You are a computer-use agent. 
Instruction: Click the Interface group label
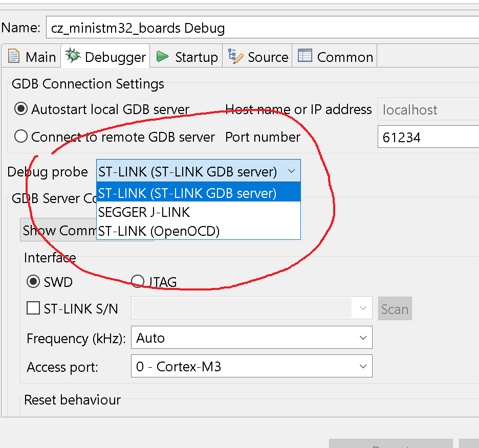tap(50, 258)
